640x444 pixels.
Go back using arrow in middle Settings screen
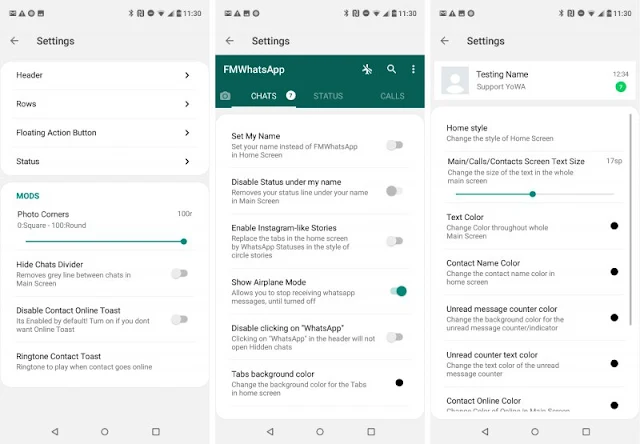coord(230,41)
